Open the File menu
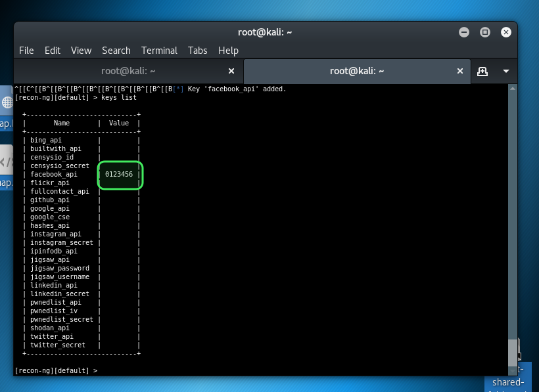 (x=26, y=51)
